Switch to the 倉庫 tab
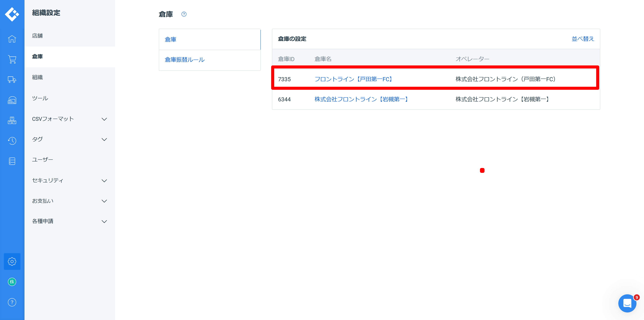This screenshot has height=320, width=644. pyautogui.click(x=209, y=39)
